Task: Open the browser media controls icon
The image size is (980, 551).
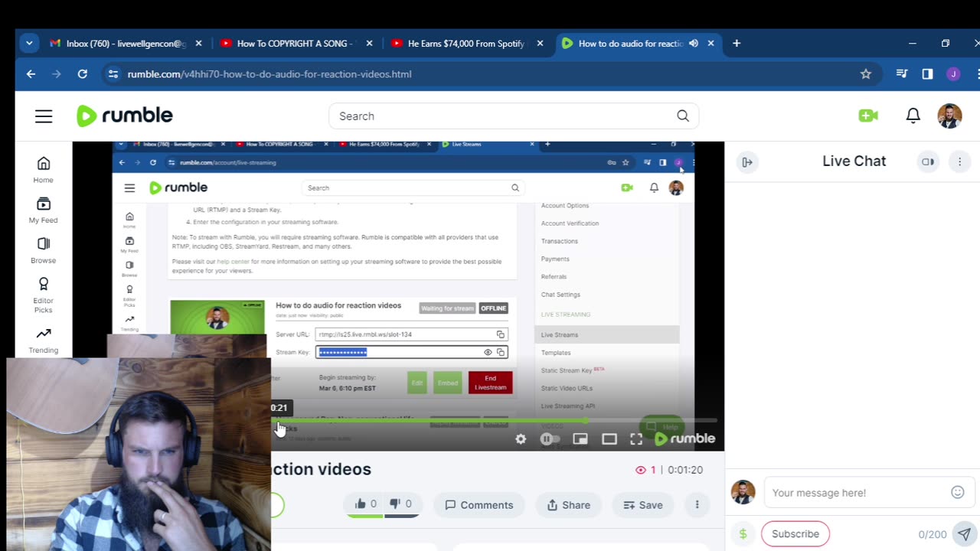Action: [902, 74]
